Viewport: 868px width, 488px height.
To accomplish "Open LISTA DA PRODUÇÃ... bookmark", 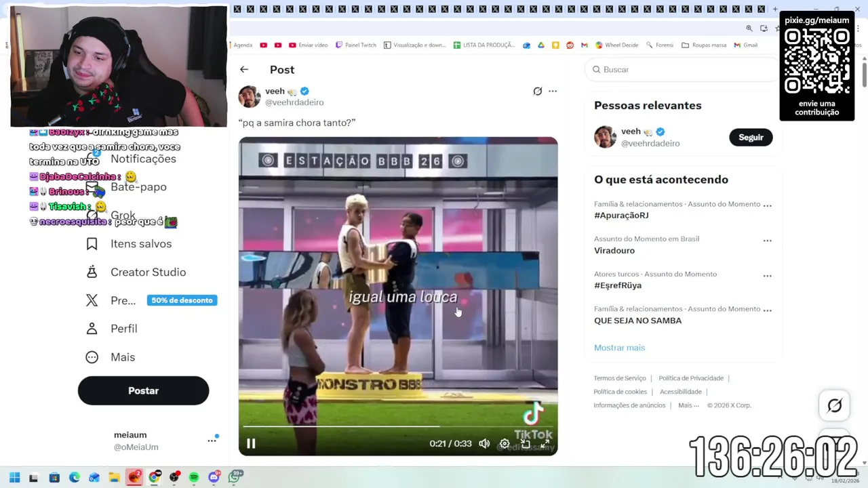I will [484, 45].
